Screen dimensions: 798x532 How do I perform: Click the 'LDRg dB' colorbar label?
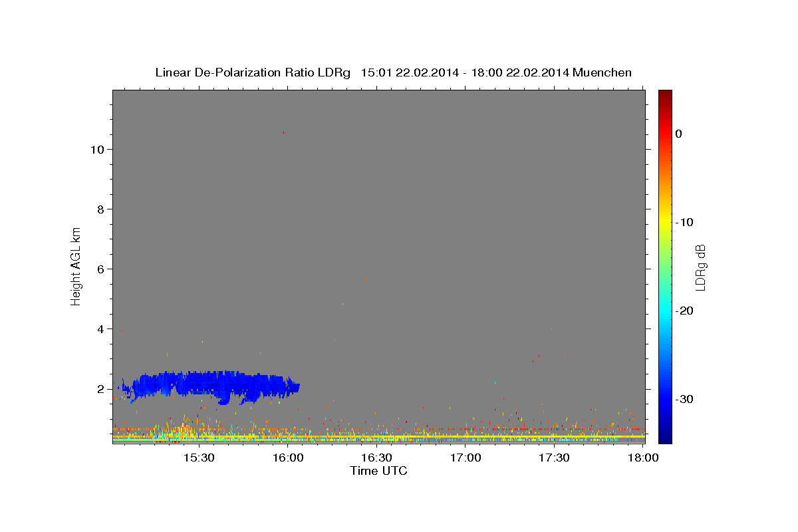click(700, 267)
